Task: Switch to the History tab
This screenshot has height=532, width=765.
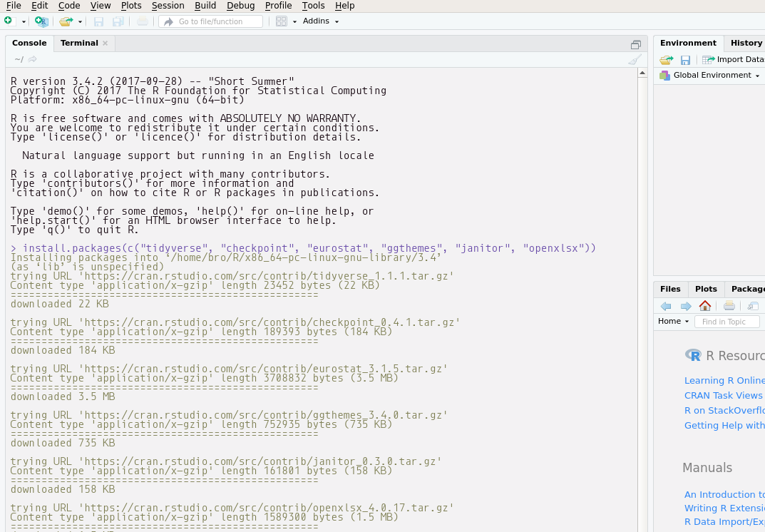Action: (746, 43)
